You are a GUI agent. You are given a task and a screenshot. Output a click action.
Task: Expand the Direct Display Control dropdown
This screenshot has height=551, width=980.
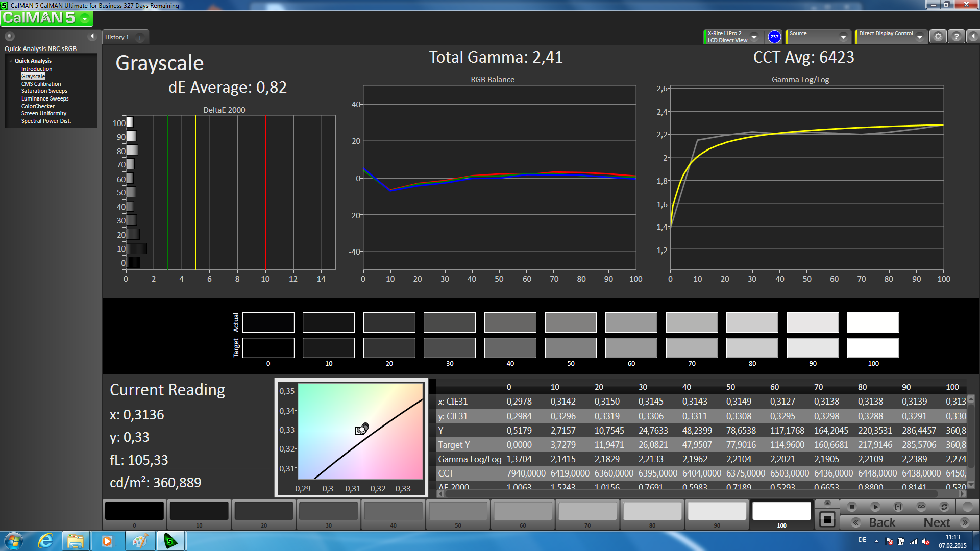click(x=919, y=37)
